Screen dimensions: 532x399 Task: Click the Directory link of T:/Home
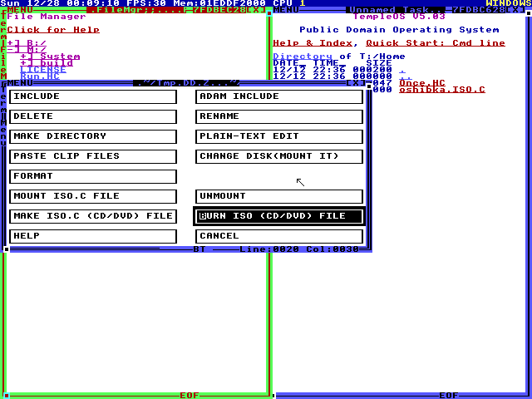pyautogui.click(x=303, y=57)
